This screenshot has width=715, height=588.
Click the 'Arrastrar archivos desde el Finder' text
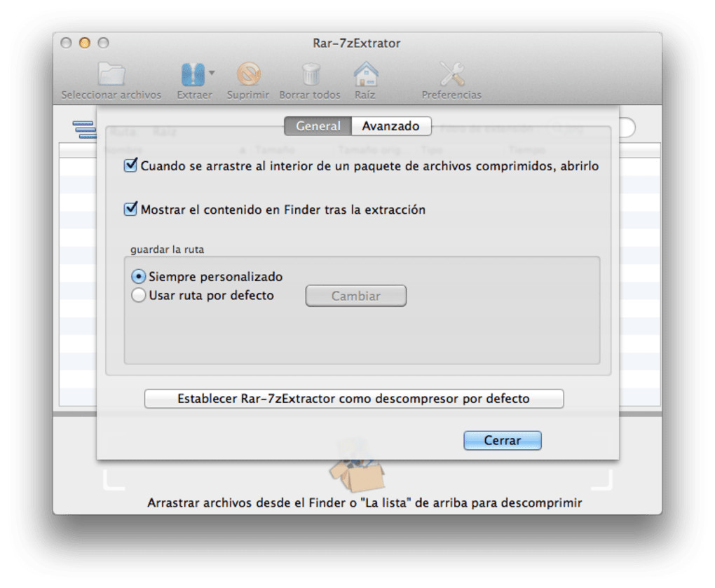[365, 502]
